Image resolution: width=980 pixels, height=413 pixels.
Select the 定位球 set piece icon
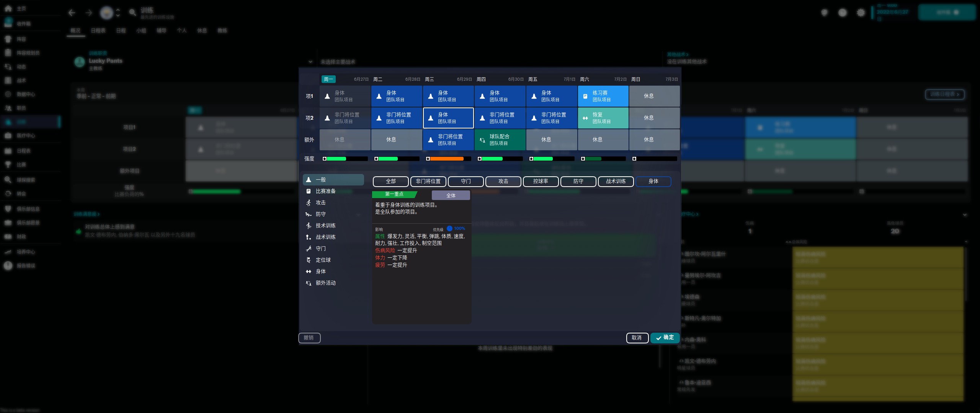309,260
